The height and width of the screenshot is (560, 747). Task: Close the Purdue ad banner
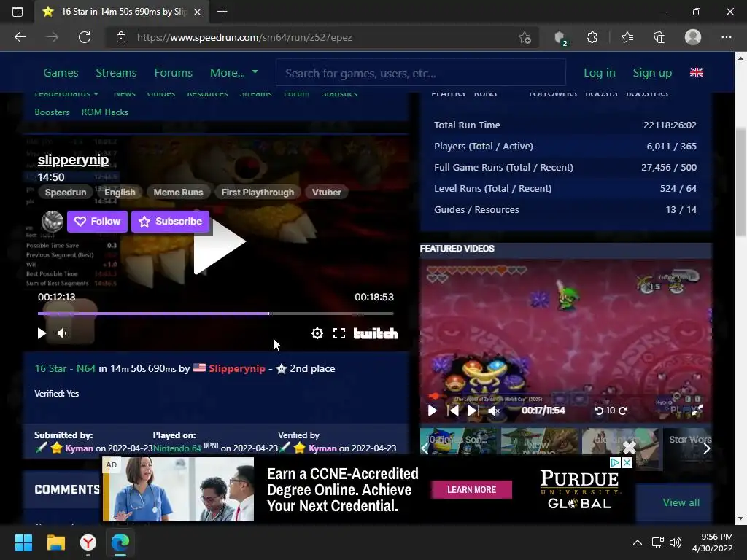pyautogui.click(x=627, y=462)
